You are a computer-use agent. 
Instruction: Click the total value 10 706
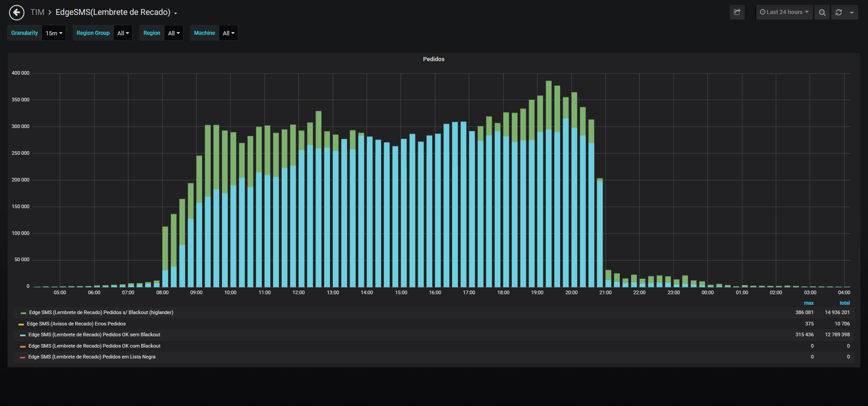842,324
